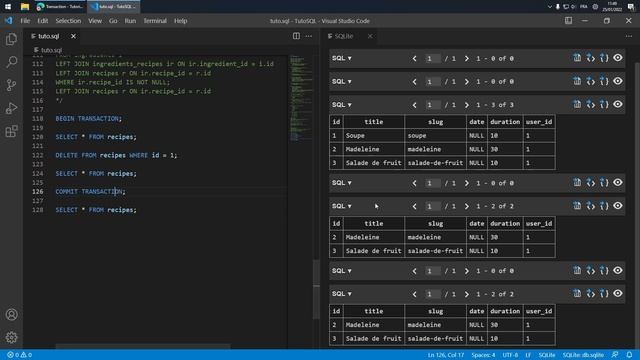Click the editor horizontal scrollbar
Screen dimensions: 640x360
(x=143, y=347)
